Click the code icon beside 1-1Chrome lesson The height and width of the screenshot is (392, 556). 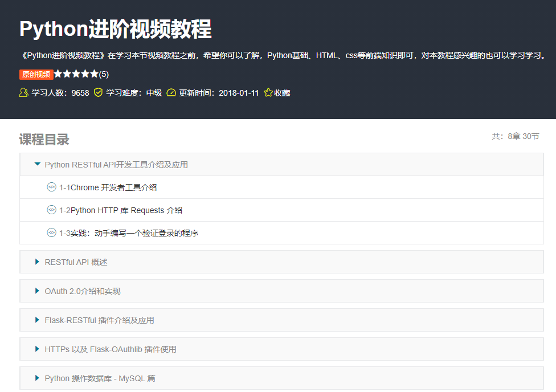point(51,187)
